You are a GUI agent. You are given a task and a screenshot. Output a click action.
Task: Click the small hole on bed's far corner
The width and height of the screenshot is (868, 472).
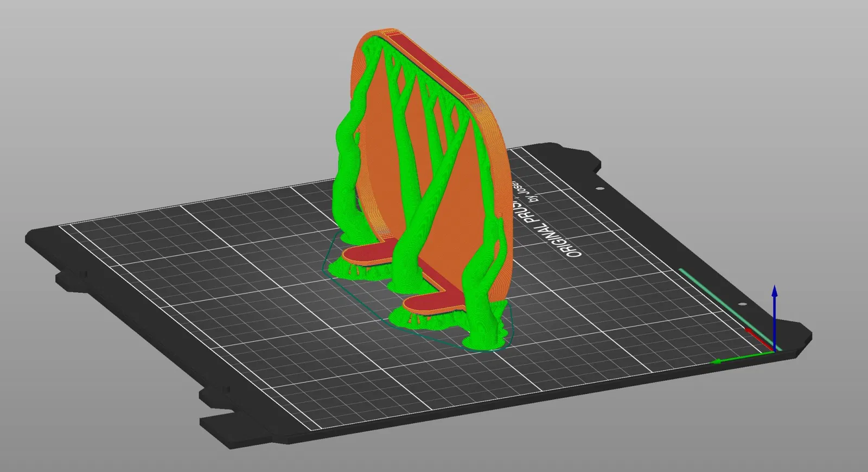[x=599, y=189]
